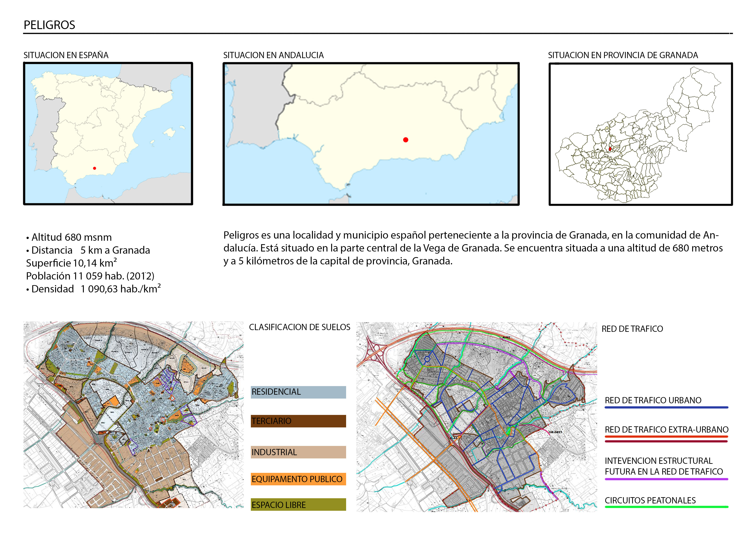Click the 'SITUACION EN ESPAÑA' heading
This screenshot has width=756, height=534.
66,55
